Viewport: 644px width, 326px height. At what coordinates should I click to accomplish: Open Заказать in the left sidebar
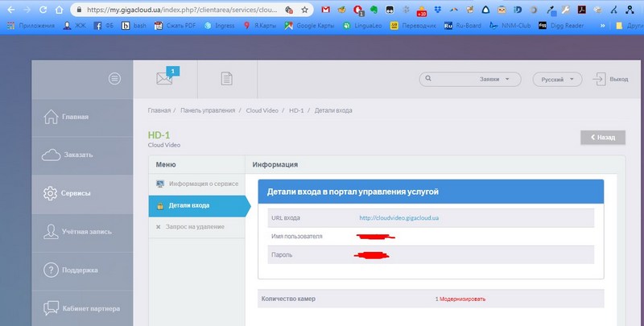coord(82,155)
